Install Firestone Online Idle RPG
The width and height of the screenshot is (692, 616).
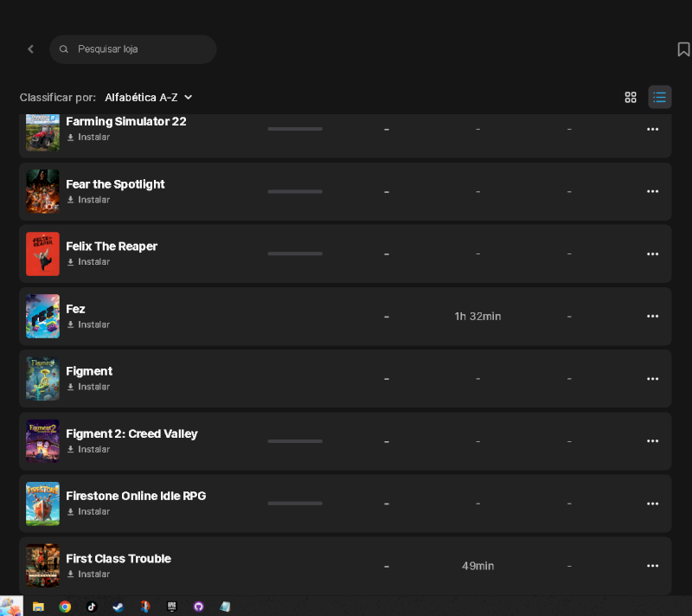(x=88, y=512)
